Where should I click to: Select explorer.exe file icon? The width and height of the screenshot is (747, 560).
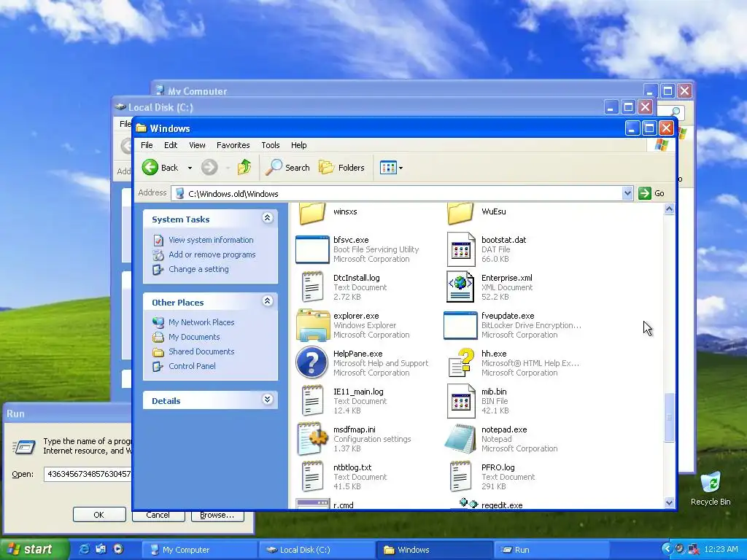coord(312,325)
